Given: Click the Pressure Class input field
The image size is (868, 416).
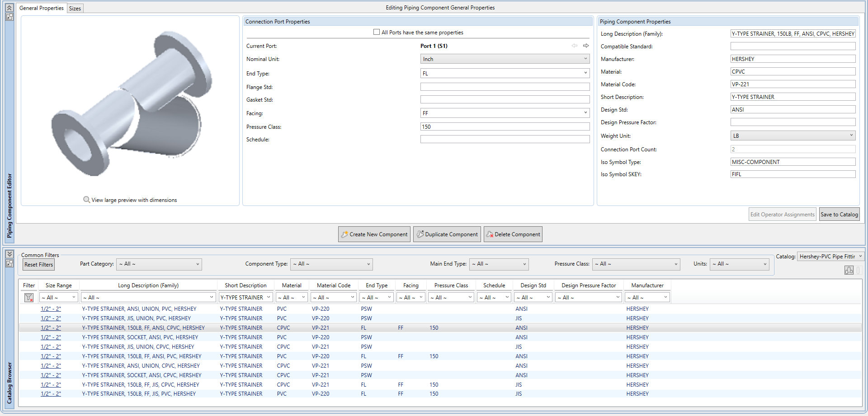Looking at the screenshot, I should point(505,127).
